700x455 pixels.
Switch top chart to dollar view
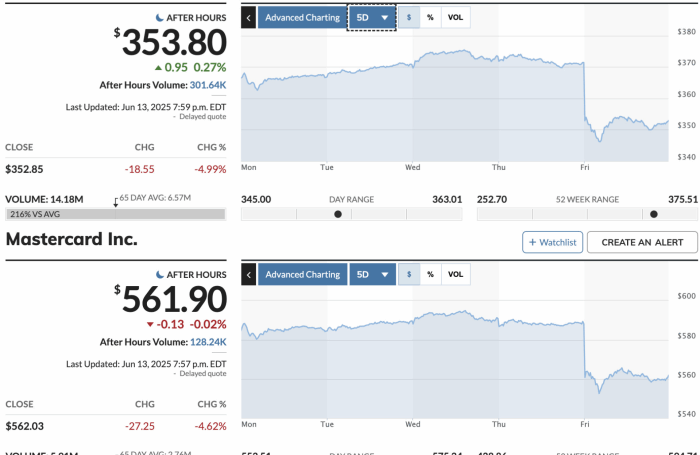pos(409,17)
